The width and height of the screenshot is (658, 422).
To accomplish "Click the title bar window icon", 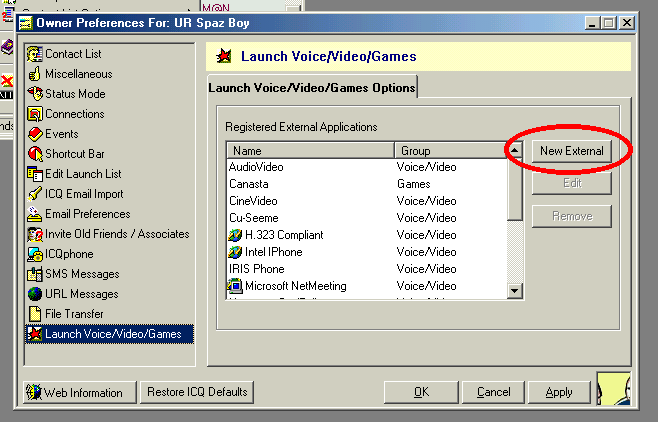I will click(26, 23).
